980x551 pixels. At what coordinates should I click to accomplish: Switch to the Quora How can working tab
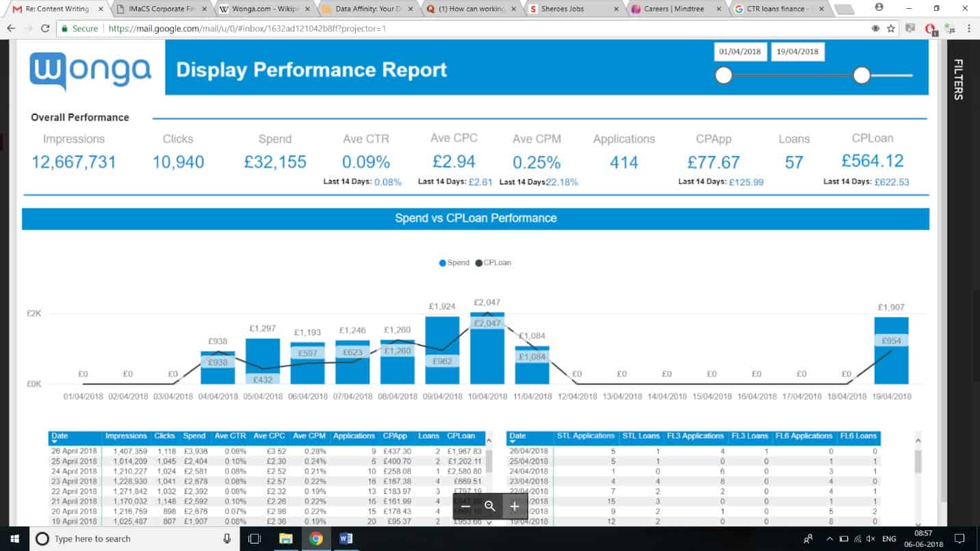(x=472, y=10)
